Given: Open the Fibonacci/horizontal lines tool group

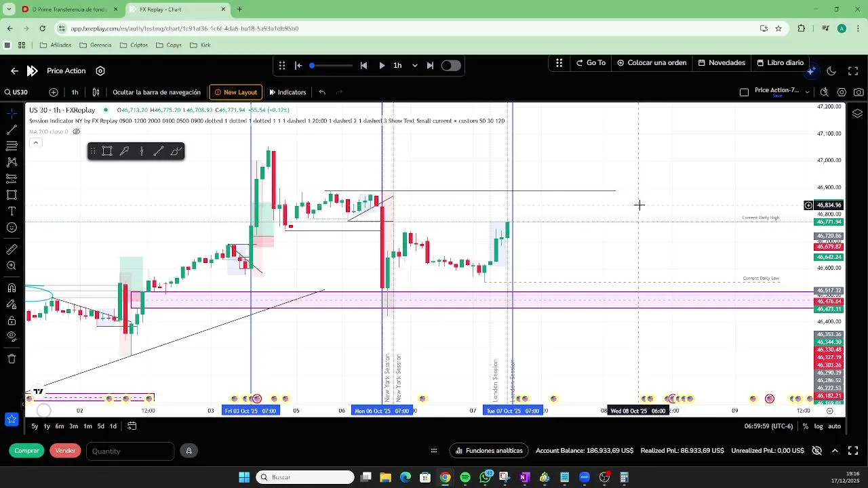Looking at the screenshot, I should point(12,146).
